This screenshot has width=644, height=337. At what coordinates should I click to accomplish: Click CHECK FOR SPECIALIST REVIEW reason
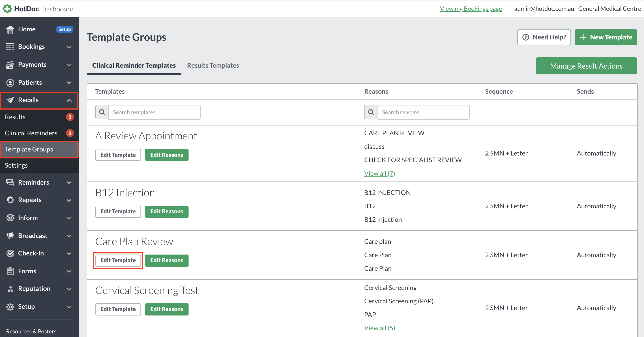(413, 160)
